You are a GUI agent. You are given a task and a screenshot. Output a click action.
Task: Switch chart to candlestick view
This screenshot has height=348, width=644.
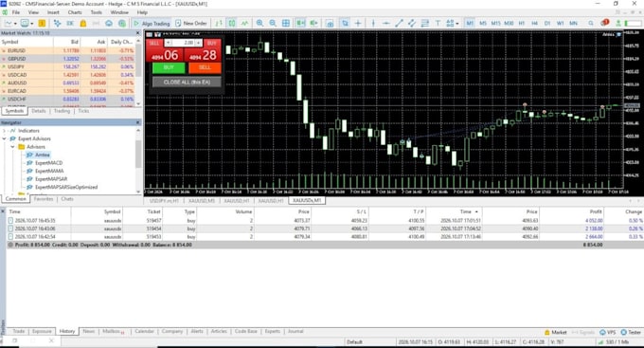pos(232,24)
